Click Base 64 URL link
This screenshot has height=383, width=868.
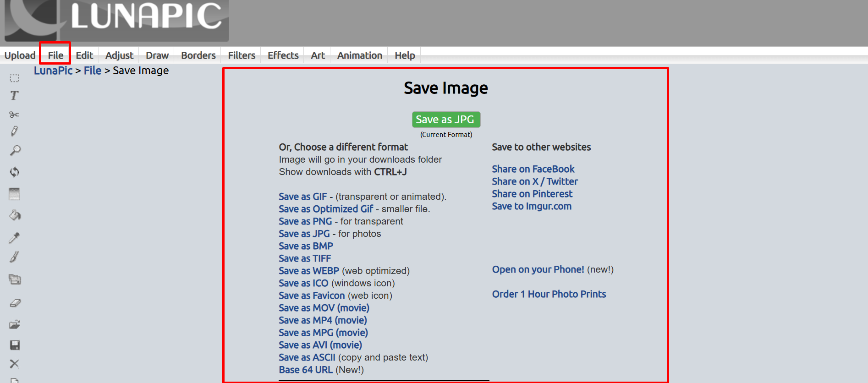[306, 370]
